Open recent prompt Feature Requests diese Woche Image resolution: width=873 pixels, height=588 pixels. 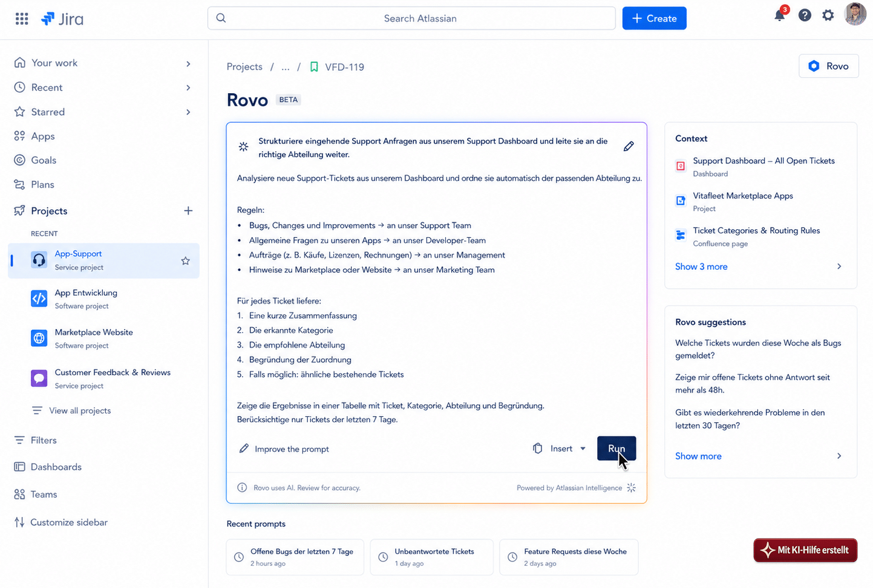[x=569, y=557]
